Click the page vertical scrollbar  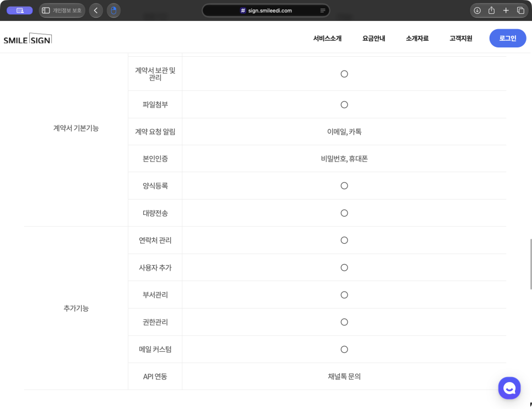click(530, 264)
